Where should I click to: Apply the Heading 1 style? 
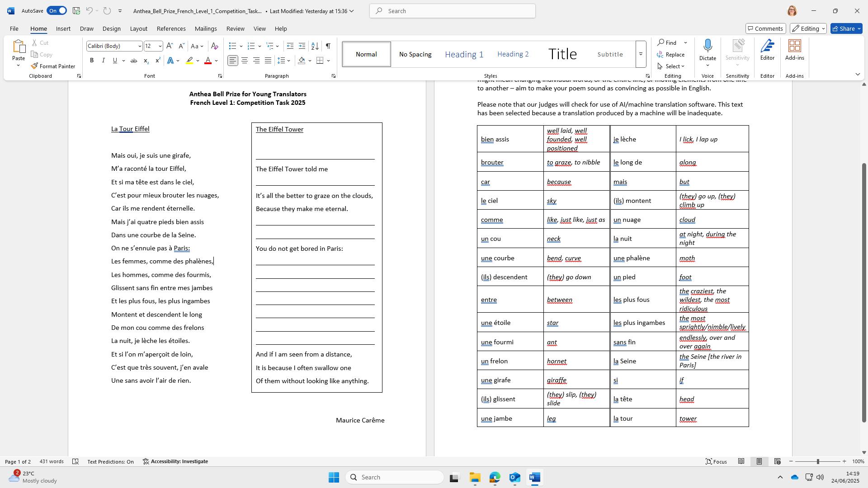(x=464, y=54)
